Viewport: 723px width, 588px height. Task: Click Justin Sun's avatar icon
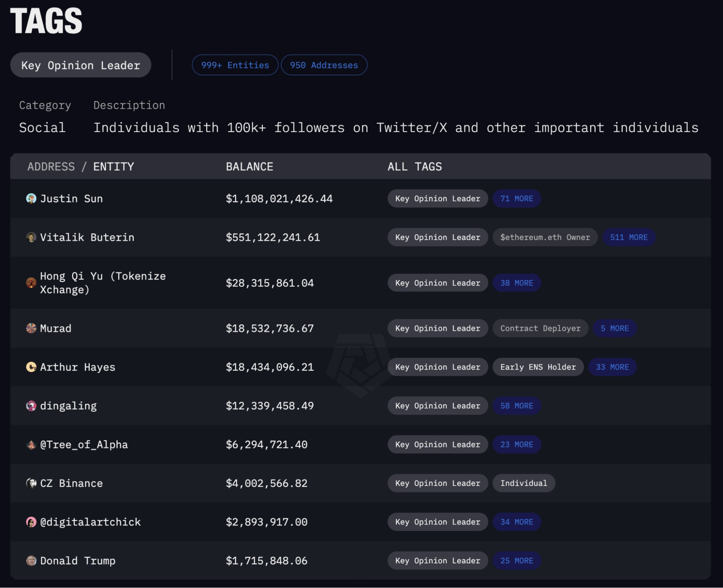(32, 198)
